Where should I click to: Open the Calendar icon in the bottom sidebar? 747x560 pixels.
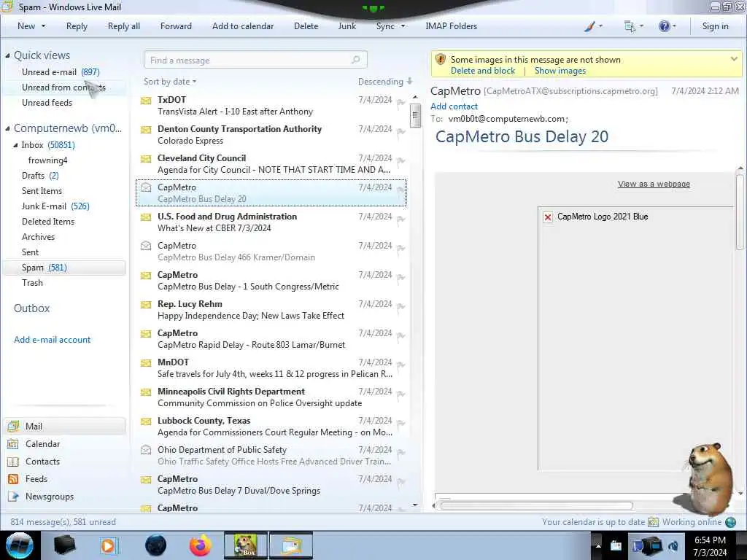pos(13,444)
